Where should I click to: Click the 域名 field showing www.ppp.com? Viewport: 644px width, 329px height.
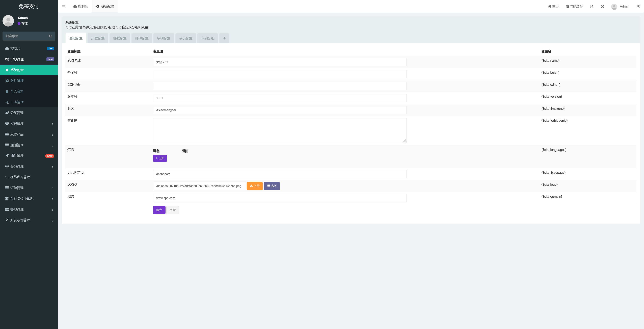click(280, 198)
